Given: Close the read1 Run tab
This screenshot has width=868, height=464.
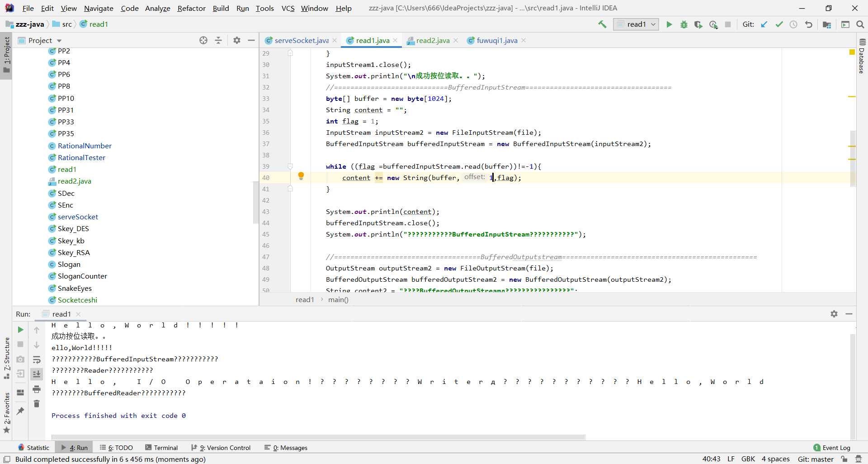Looking at the screenshot, I should click(x=78, y=314).
